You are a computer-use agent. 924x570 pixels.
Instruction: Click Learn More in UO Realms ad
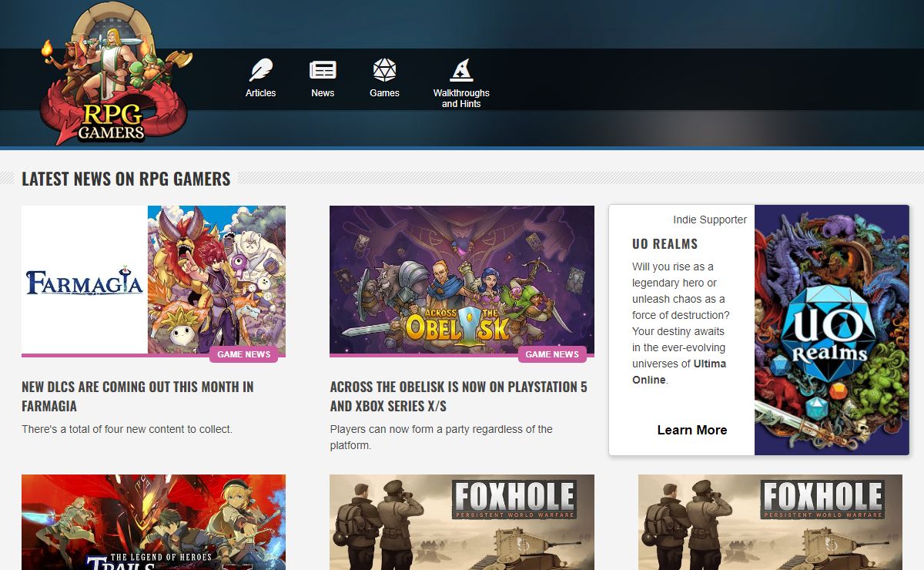coord(691,430)
